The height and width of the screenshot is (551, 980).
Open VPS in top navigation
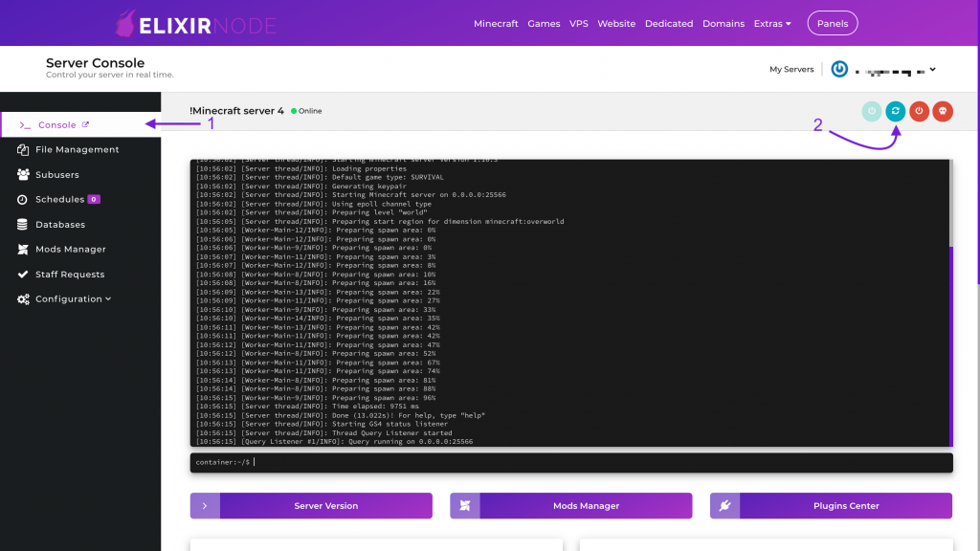579,24
